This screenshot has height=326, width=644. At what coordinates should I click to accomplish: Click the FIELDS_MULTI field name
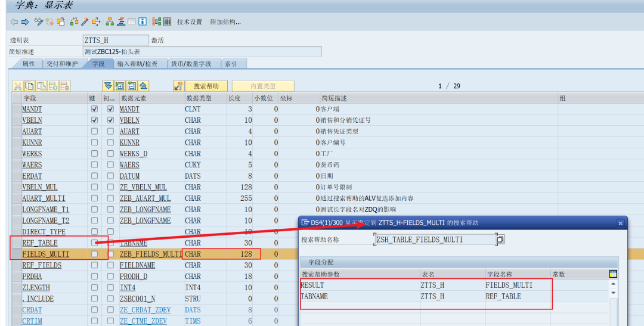(x=45, y=254)
